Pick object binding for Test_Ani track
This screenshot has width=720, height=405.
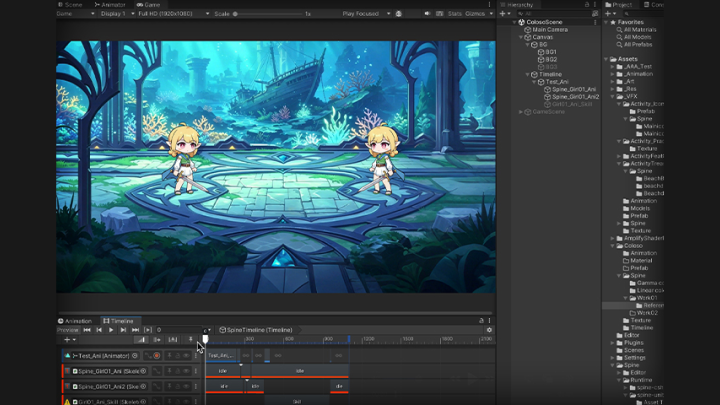tap(135, 356)
